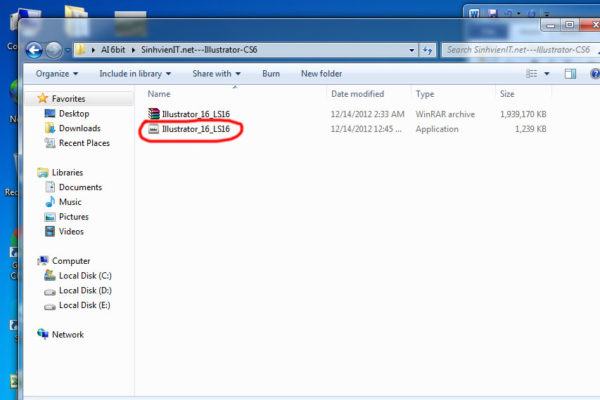Click the New folder button
This screenshot has width=600, height=400.
(x=321, y=73)
